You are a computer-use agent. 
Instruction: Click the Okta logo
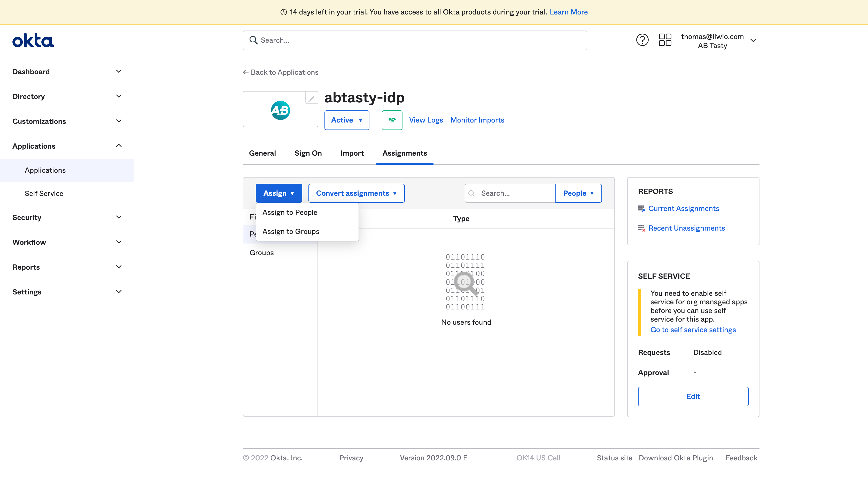pos(33,40)
